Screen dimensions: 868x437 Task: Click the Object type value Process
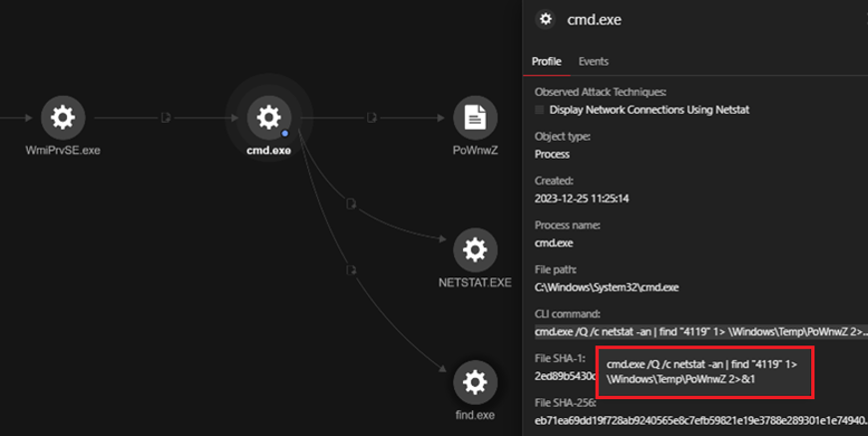[553, 155]
